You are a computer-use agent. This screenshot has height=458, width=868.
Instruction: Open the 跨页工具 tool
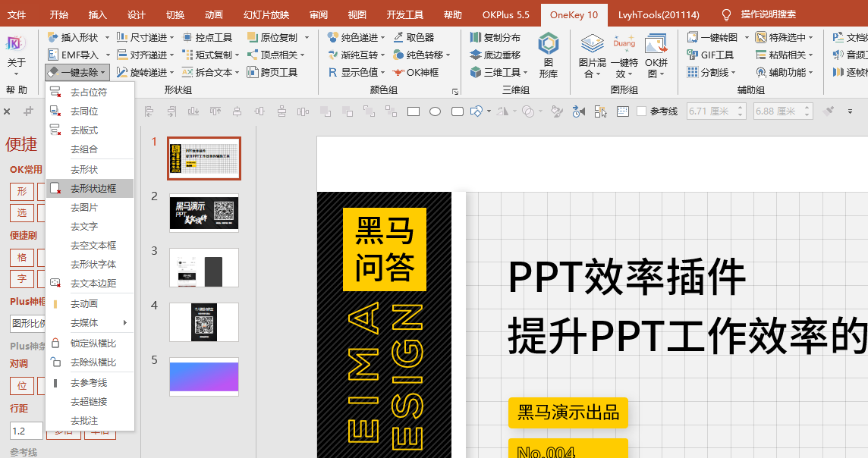point(272,73)
